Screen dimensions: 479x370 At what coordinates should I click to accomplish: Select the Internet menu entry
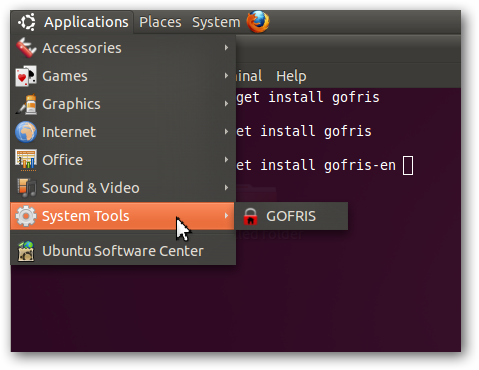tap(123, 132)
